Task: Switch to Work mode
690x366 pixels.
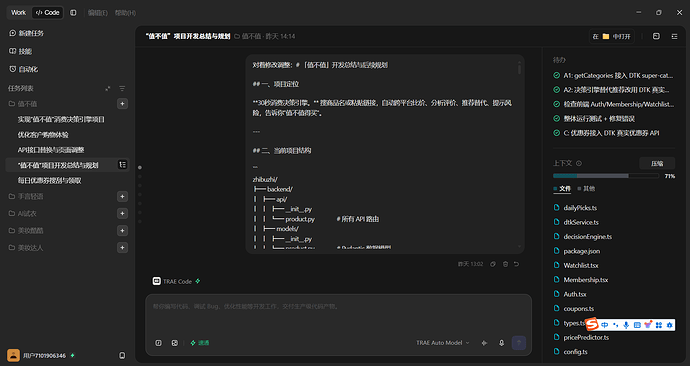Action: coord(18,13)
